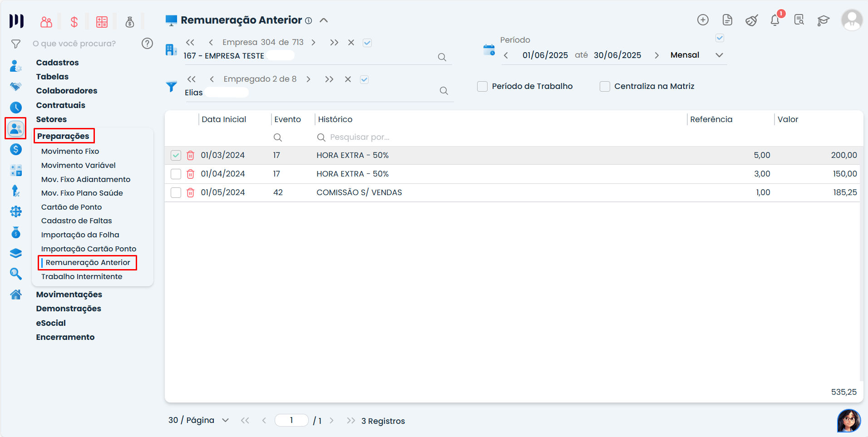The height and width of the screenshot is (437, 868).
Task: Click the plus circle add icon
Action: click(x=703, y=20)
